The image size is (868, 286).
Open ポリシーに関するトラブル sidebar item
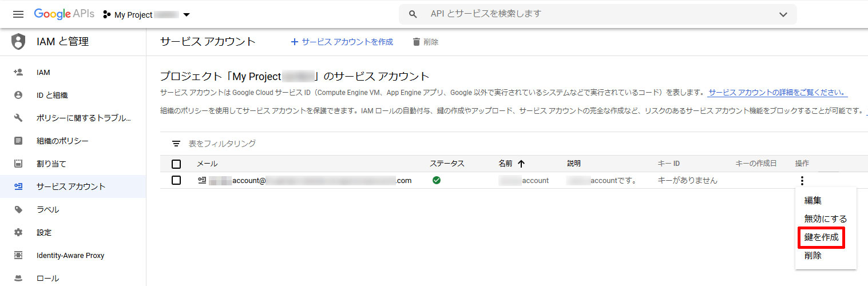tap(73, 118)
